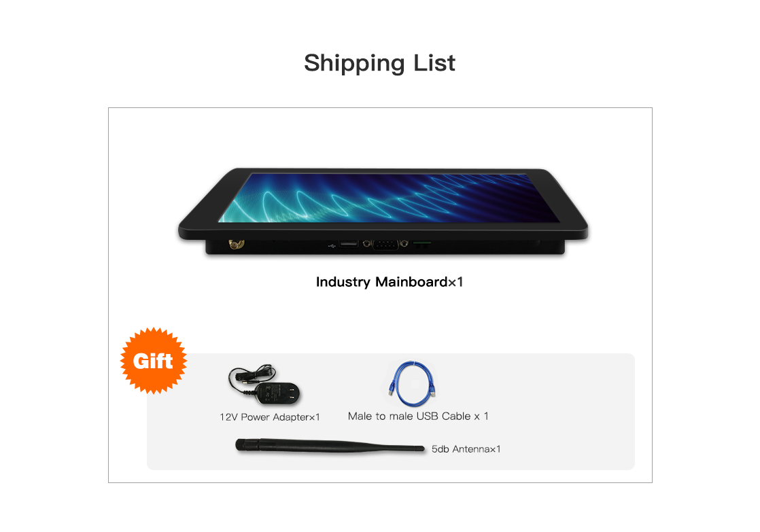Click the Male to male USB Cable caption
The image size is (760, 532).
(418, 416)
